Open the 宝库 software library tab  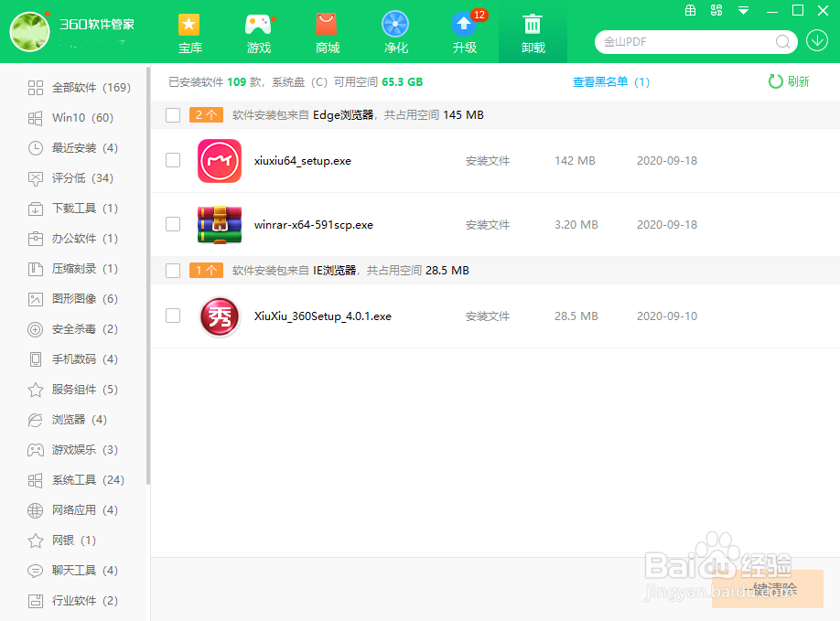tap(189, 34)
